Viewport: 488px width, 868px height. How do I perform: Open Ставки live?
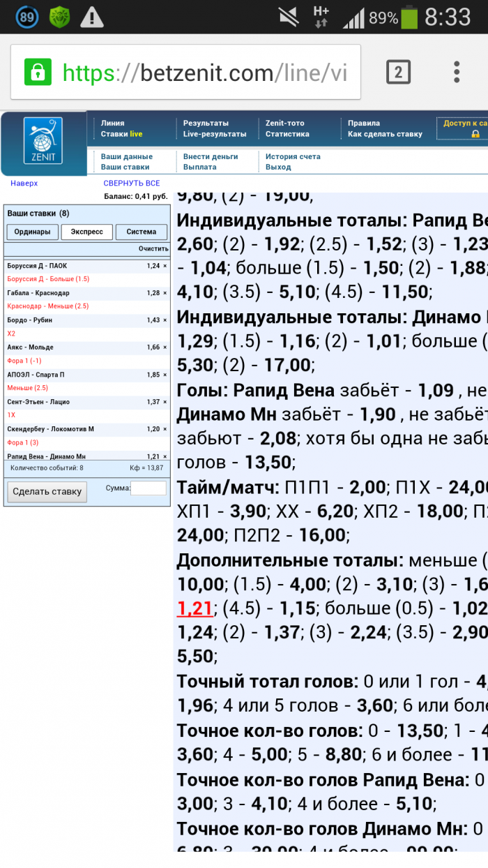[x=121, y=134]
